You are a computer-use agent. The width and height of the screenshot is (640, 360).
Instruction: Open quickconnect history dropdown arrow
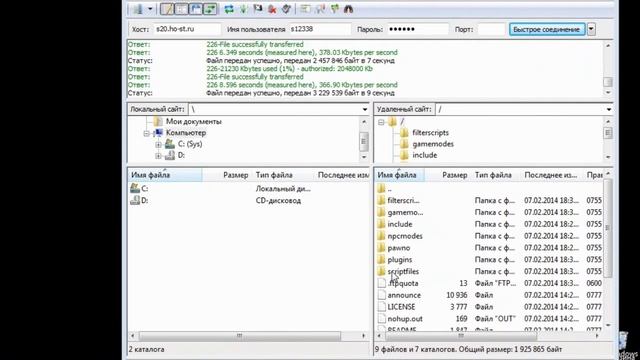click(591, 29)
